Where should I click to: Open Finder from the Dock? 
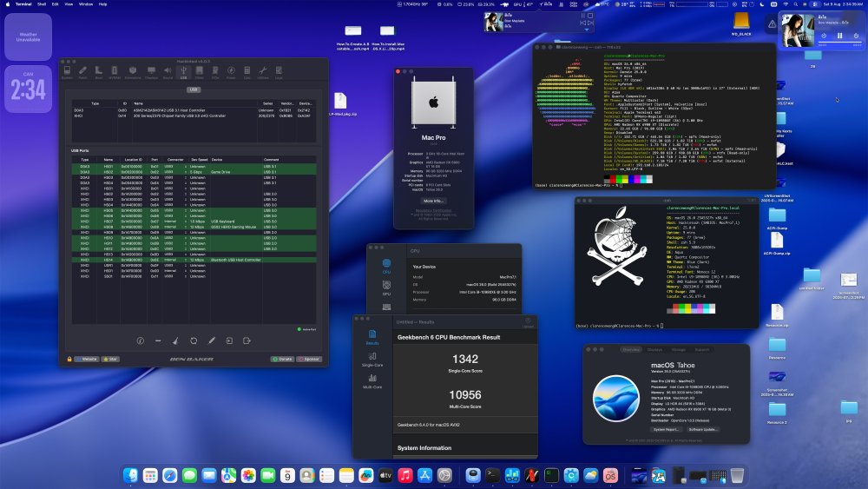(131, 474)
